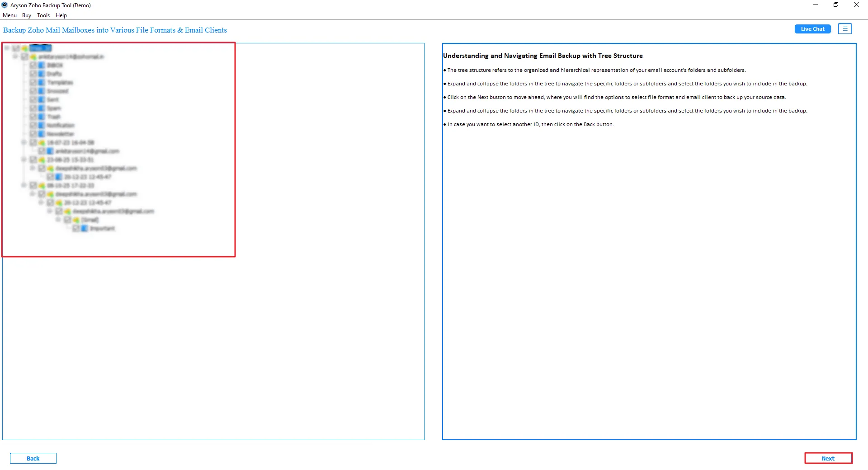
Task: Toggle the Sent folder checkbox
Action: tap(33, 99)
